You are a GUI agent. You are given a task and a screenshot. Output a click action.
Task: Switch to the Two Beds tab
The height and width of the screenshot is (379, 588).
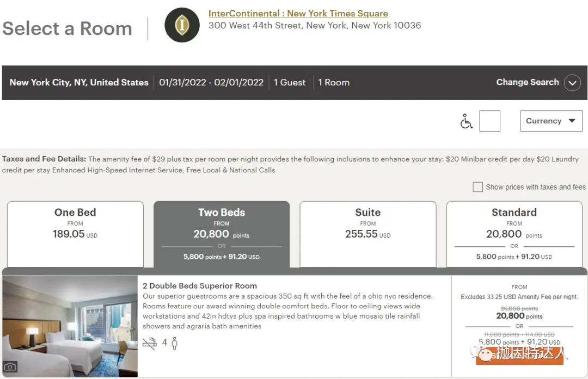(222, 234)
